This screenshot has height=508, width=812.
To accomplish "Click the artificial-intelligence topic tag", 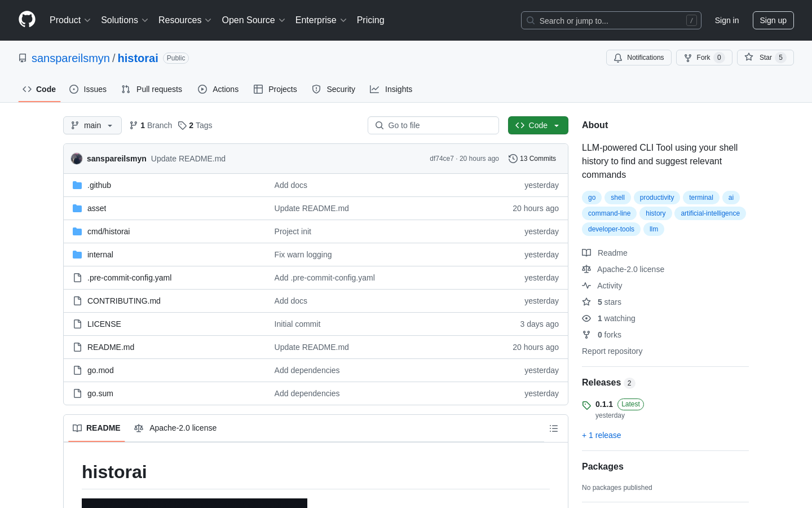I will (x=710, y=213).
